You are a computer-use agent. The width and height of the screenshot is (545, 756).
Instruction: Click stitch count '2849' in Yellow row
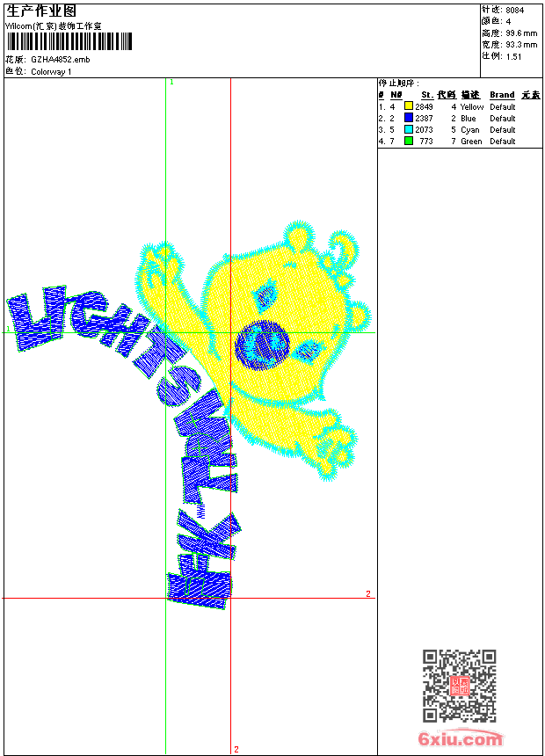pos(424,107)
